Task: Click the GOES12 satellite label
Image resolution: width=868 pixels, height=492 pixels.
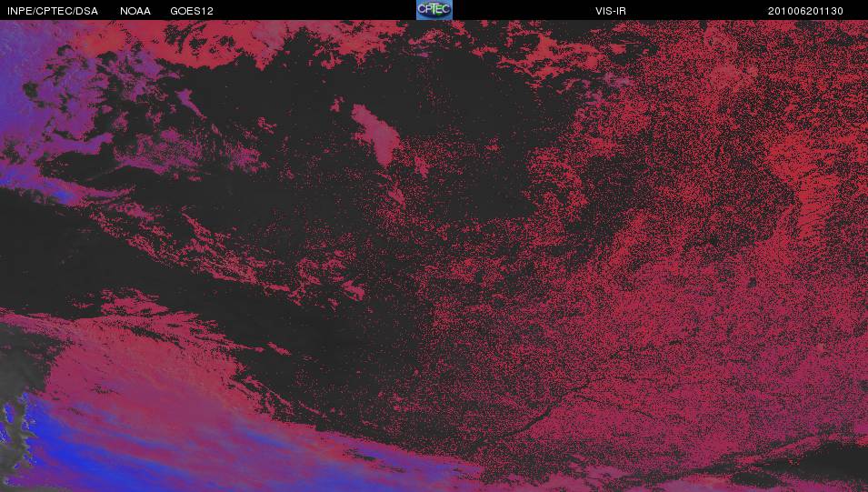Action: click(x=192, y=11)
